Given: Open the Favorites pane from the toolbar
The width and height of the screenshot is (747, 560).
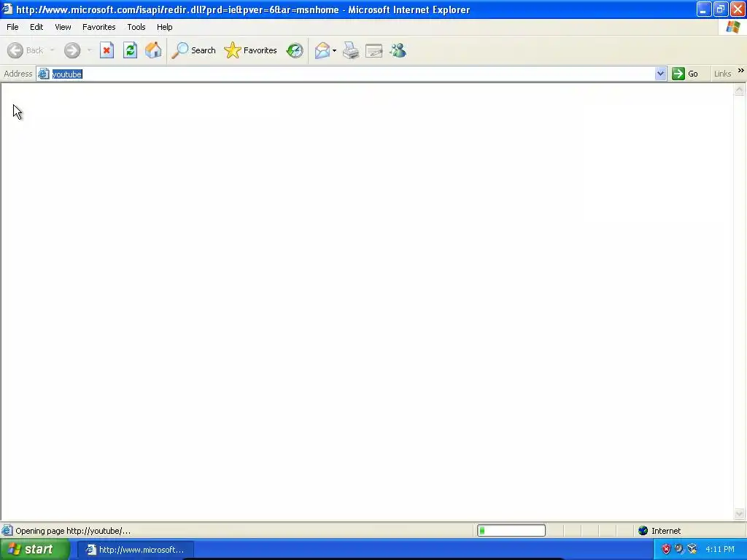Looking at the screenshot, I should click(x=251, y=50).
